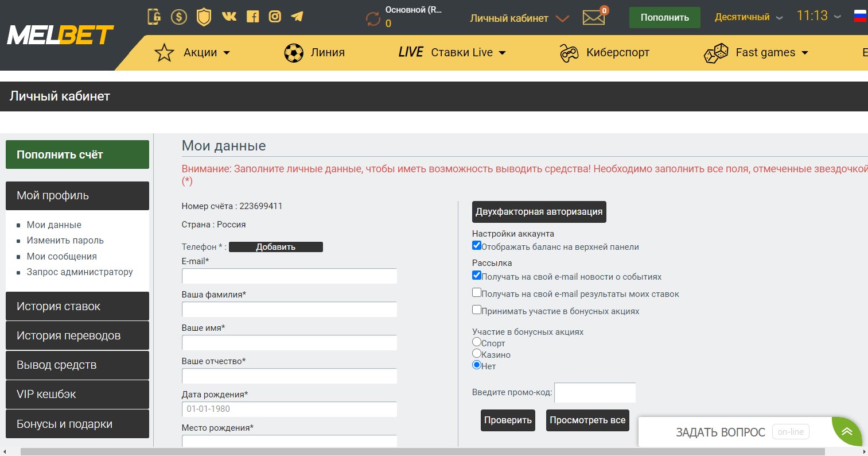The height and width of the screenshot is (456, 868).
Task: Click the dollar coin icon in header
Action: (179, 17)
